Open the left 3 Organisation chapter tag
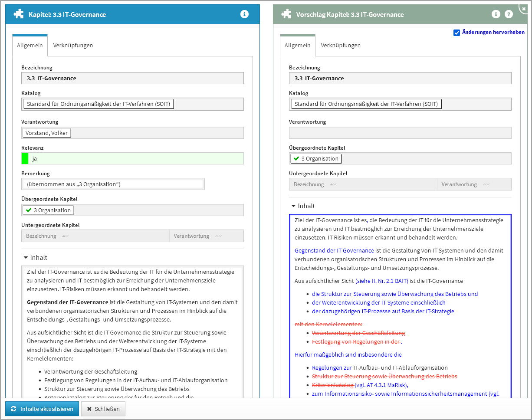532x420 pixels. (x=48, y=210)
